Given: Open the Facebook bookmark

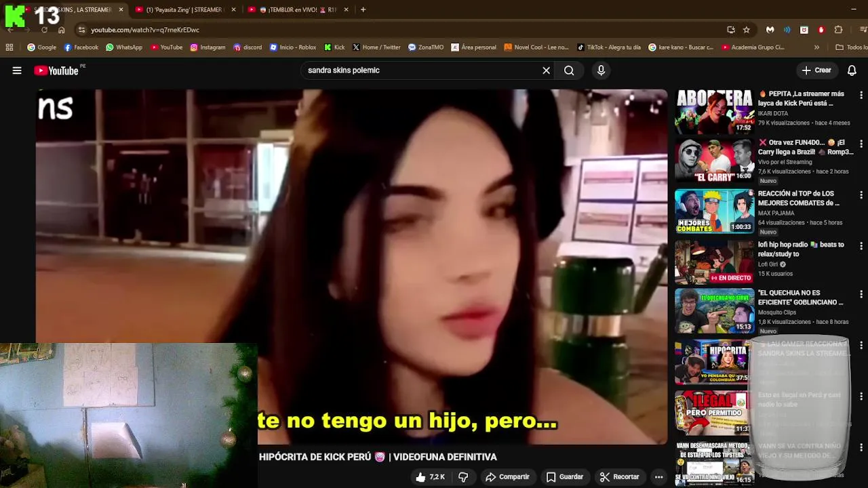Looking at the screenshot, I should click(81, 47).
